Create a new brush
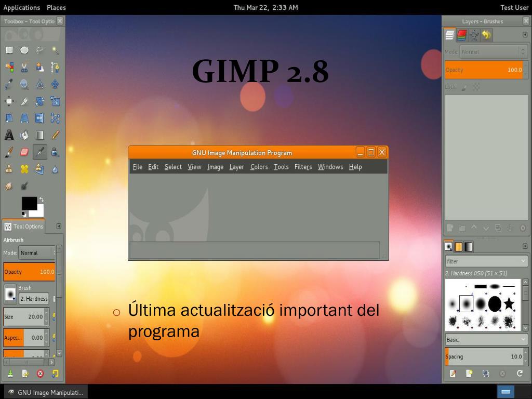Image resolution: width=532 pixels, height=399 pixels. [x=469, y=374]
